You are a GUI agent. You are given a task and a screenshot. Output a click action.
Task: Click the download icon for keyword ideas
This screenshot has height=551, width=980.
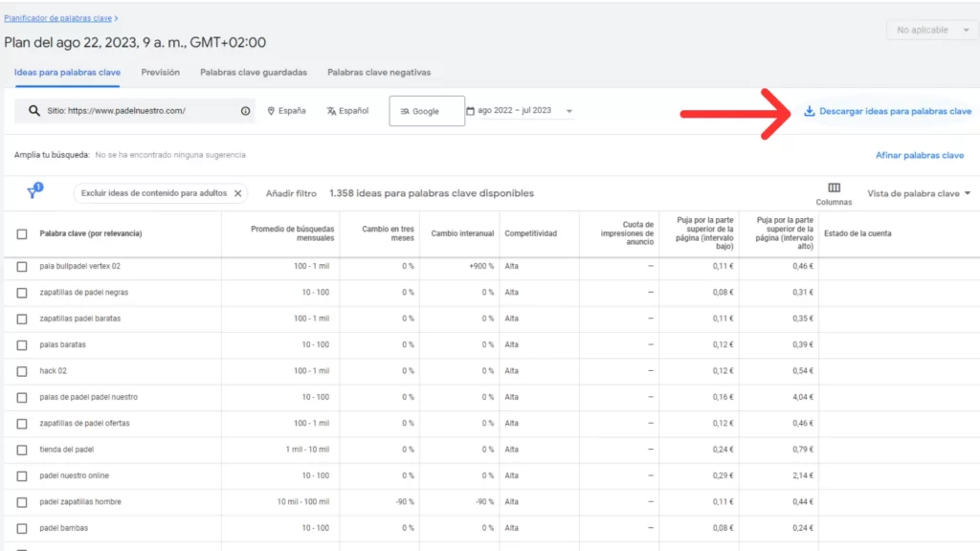(x=809, y=111)
